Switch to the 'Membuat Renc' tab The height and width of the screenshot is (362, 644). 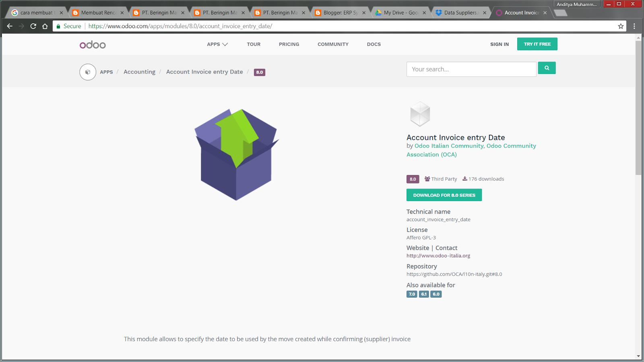[x=98, y=13]
